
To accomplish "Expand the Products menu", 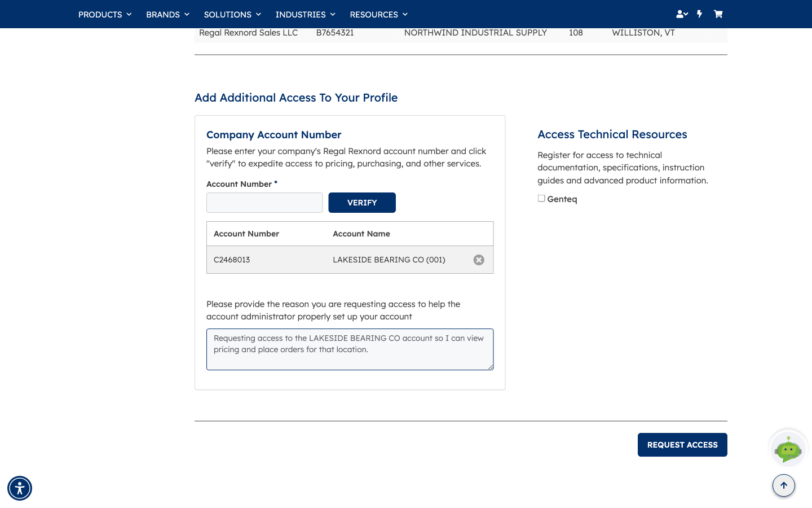I will point(105,14).
